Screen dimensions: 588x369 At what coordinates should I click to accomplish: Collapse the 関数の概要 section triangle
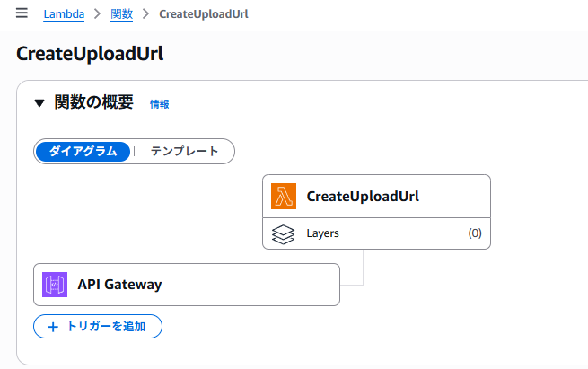click(39, 102)
